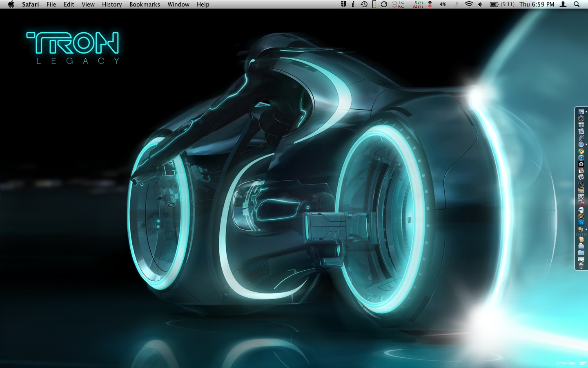Click the dark camera lens dock icon

(581, 184)
